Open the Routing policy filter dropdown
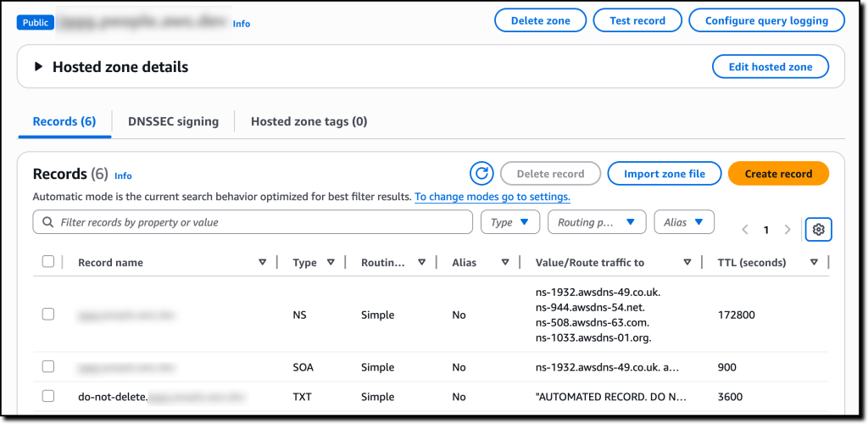This screenshot has height=424, width=868. point(597,222)
